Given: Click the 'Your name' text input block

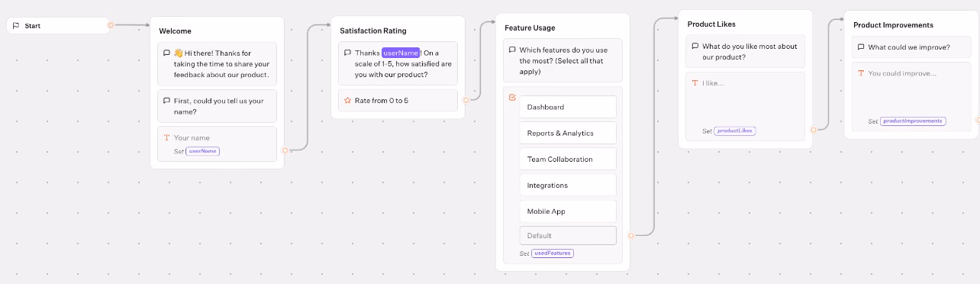Looking at the screenshot, I should (x=217, y=144).
